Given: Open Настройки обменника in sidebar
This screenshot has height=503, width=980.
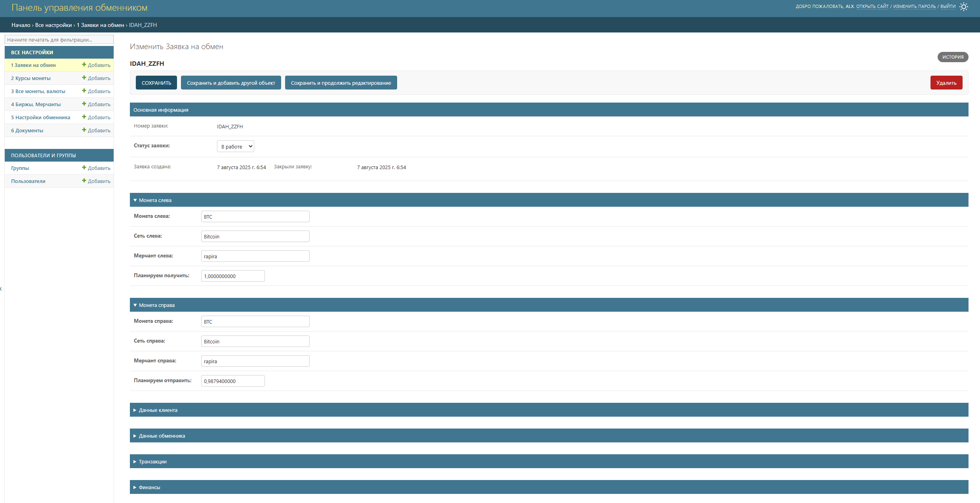Looking at the screenshot, I should tap(40, 117).
